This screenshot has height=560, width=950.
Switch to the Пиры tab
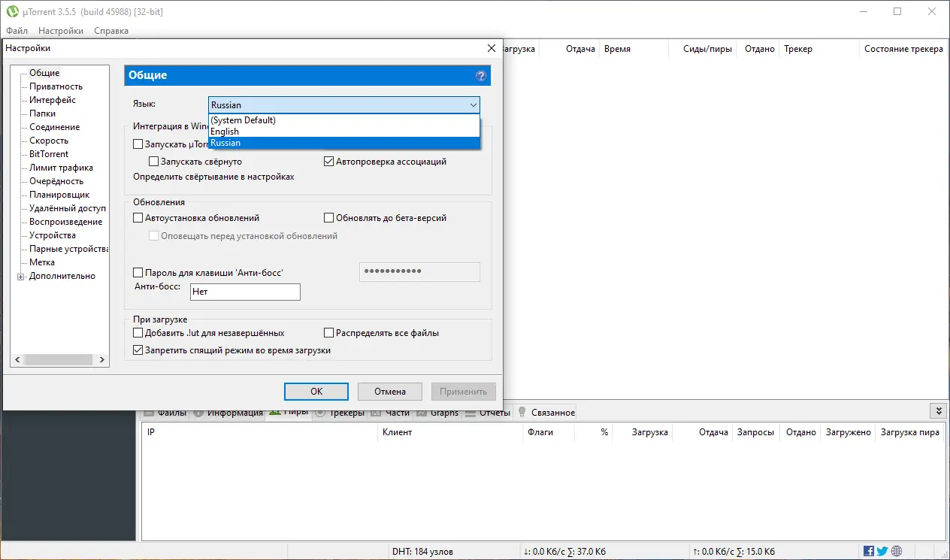click(289, 413)
